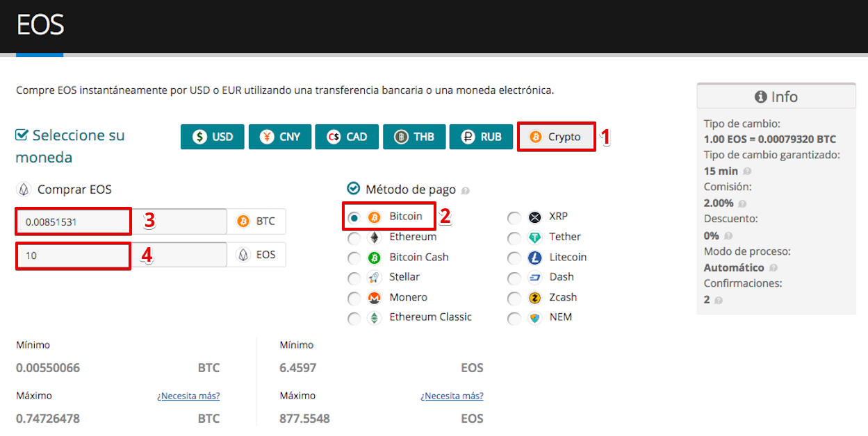Screen dimensions: 868x436
Task: Click the Ethereum Classic icon
Action: (375, 318)
